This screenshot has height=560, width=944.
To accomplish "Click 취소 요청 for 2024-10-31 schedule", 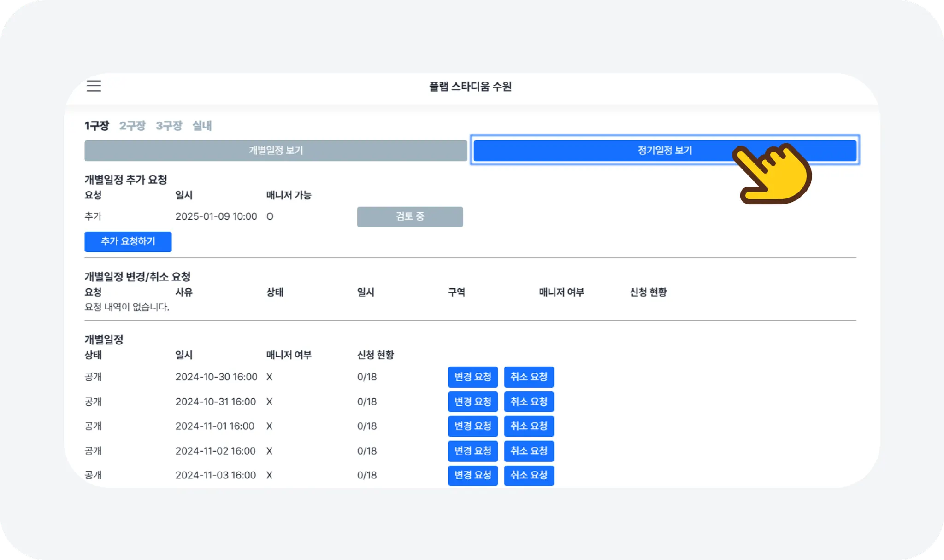I will pyautogui.click(x=529, y=402).
